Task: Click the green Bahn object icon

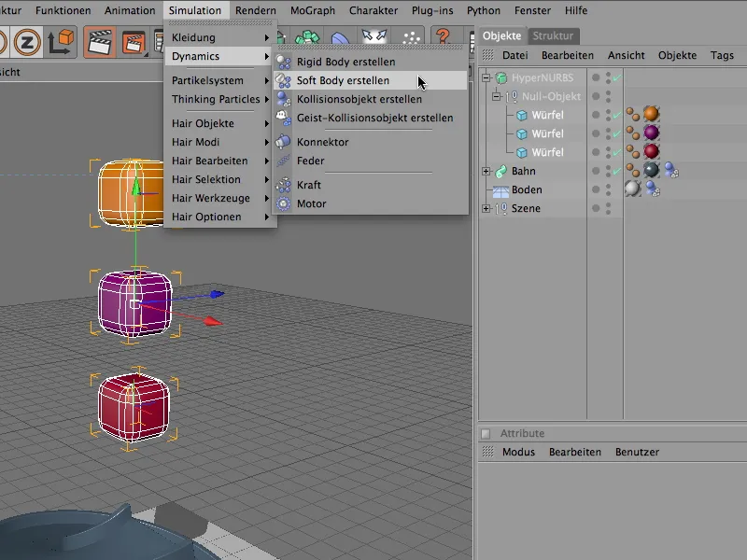Action: point(501,171)
